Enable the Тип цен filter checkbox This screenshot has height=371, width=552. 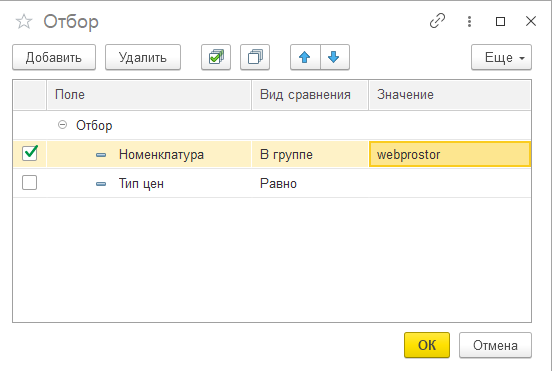(29, 183)
